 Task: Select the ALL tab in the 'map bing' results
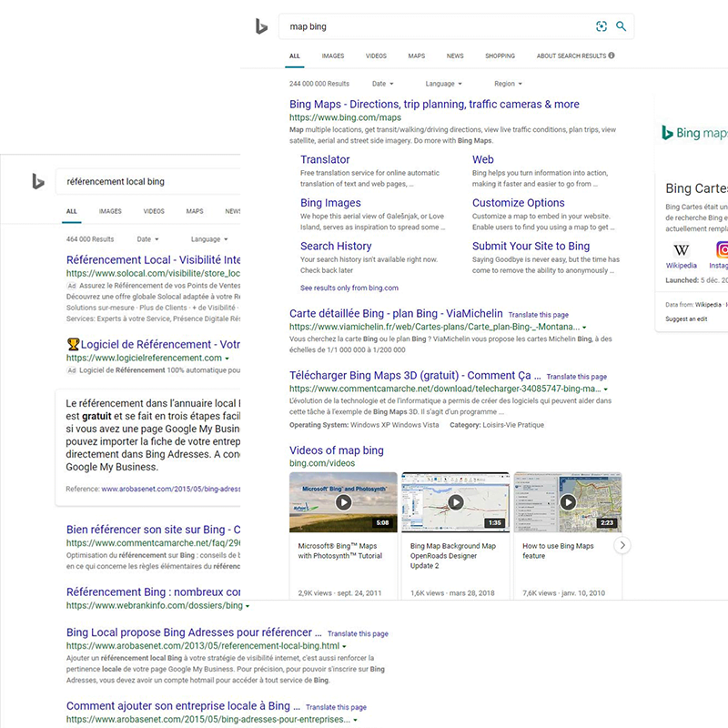[x=295, y=56]
